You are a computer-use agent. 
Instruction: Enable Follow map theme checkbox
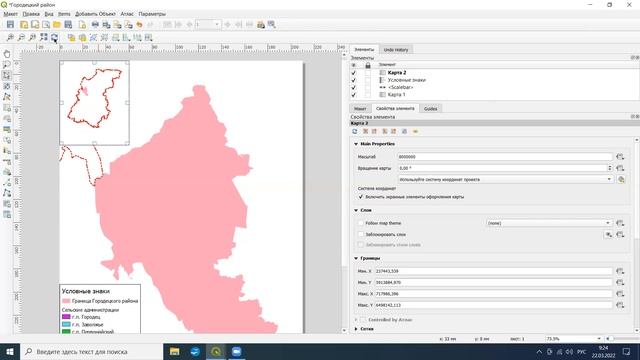click(x=361, y=223)
